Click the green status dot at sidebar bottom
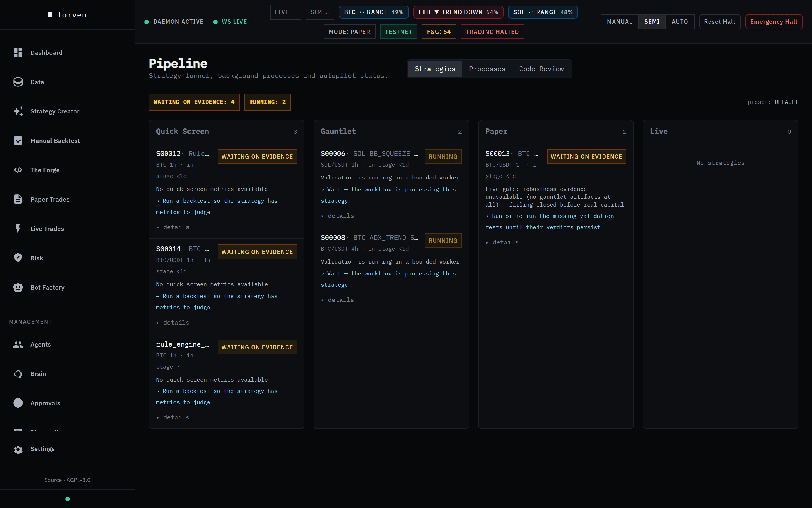812x508 pixels. click(67, 499)
